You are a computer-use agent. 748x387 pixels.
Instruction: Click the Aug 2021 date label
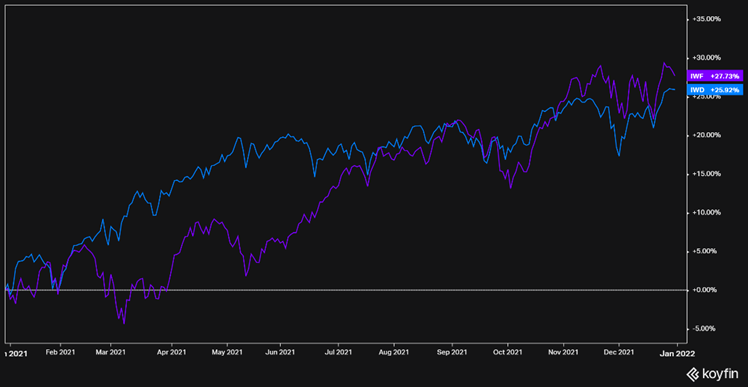click(x=394, y=353)
